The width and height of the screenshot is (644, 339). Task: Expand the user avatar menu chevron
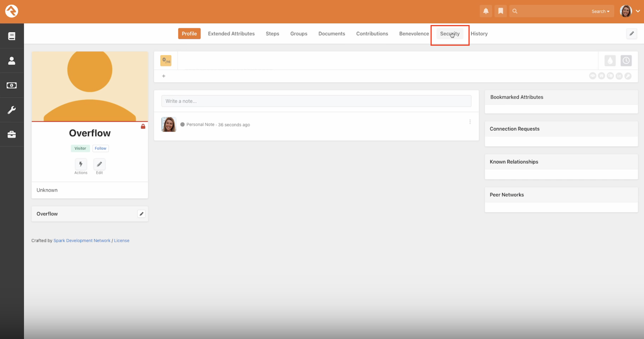[x=638, y=11]
